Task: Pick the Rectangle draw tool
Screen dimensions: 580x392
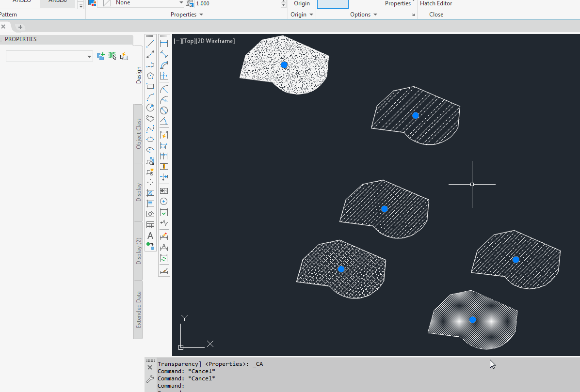Action: [x=150, y=87]
